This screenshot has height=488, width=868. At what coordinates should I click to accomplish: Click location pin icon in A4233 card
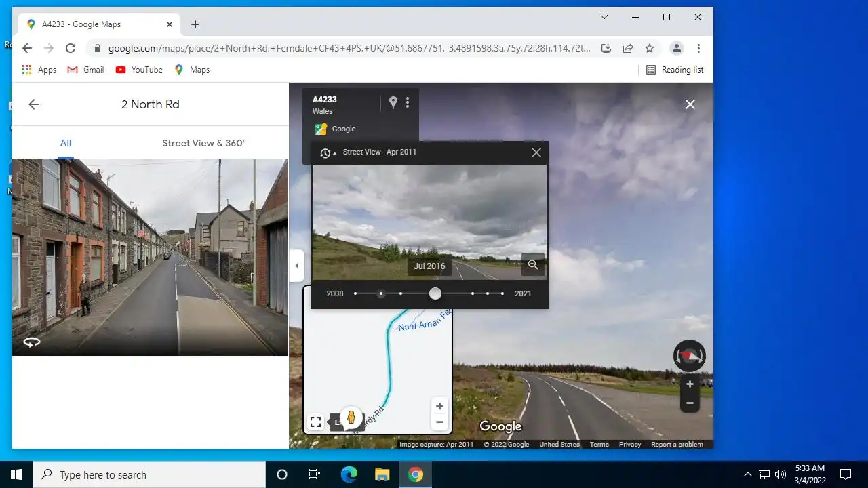393,102
